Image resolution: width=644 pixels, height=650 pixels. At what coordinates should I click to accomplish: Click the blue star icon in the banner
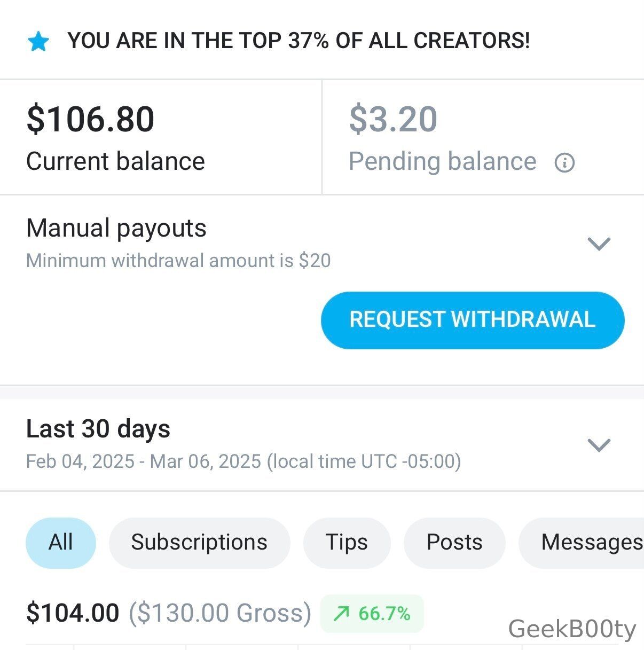tap(38, 41)
